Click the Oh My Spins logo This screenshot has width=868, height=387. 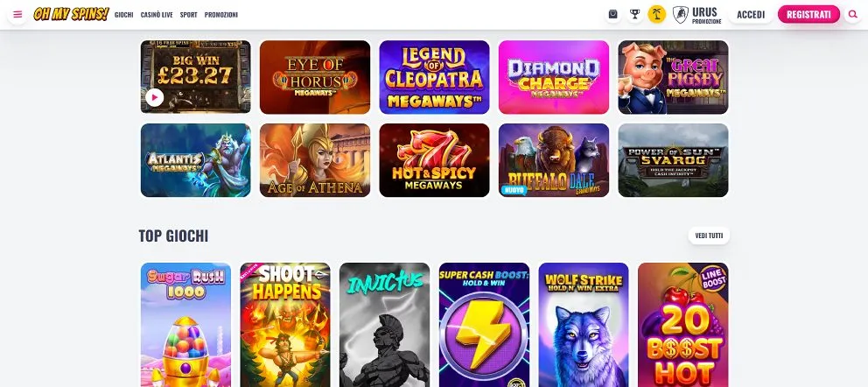tap(71, 14)
